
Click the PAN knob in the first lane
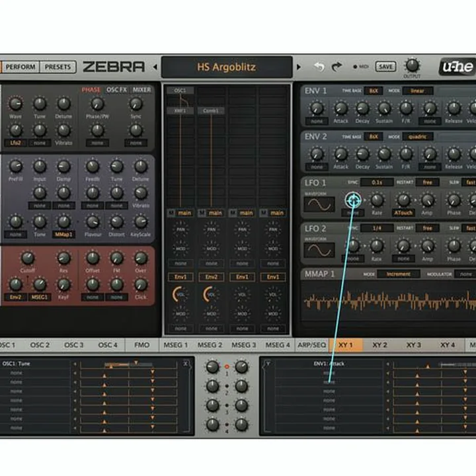click(180, 229)
